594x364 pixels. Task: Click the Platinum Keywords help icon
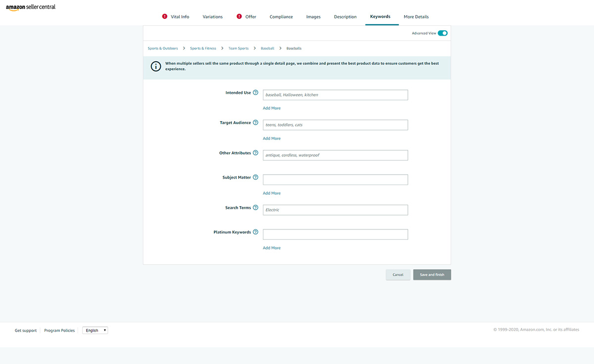tap(255, 232)
